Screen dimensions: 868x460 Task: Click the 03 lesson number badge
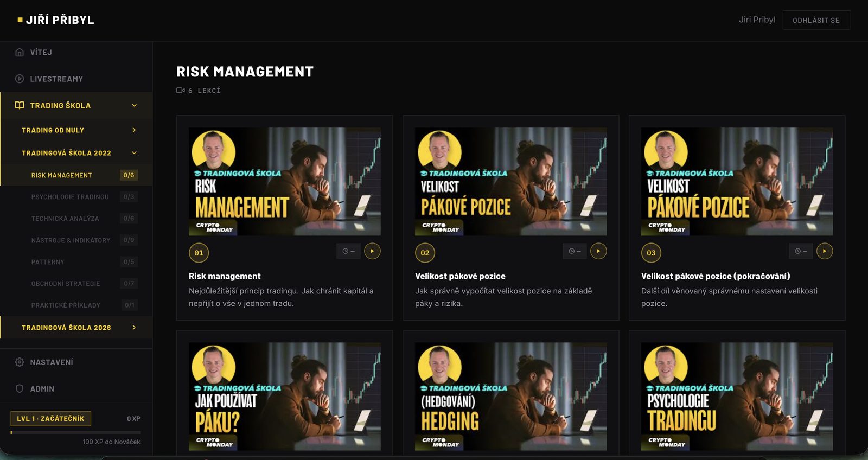(652, 253)
